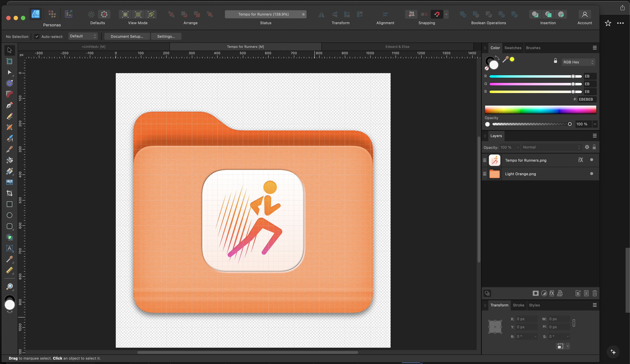Screen dimensions: 630x364
Task: Click the fx badge on Tempo for Runners layer
Action: 580,160
